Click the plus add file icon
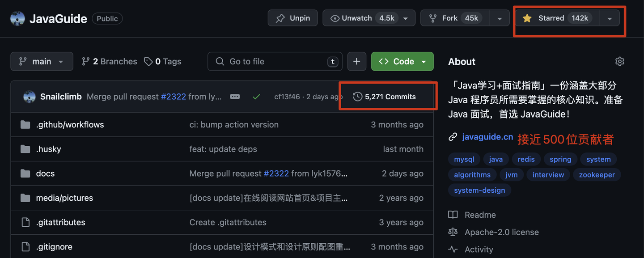The width and height of the screenshot is (644, 258). point(356,62)
